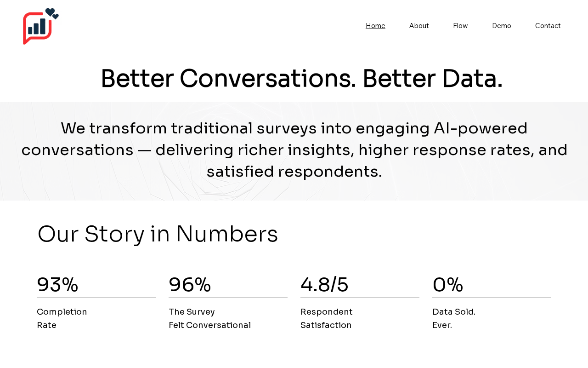The height and width of the screenshot is (368, 588).
Task: Navigate to the Flow section
Action: pyautogui.click(x=460, y=26)
